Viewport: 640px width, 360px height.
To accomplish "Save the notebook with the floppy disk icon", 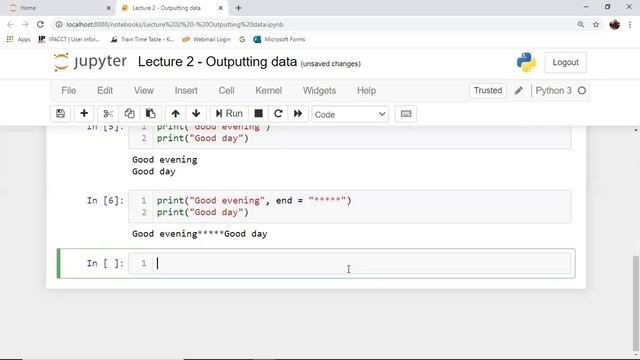I will coord(60,114).
